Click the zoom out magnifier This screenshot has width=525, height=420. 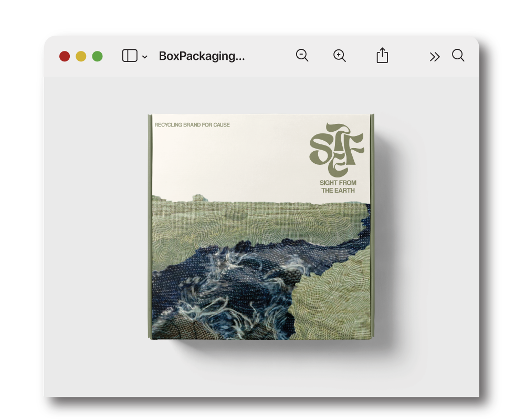(302, 56)
